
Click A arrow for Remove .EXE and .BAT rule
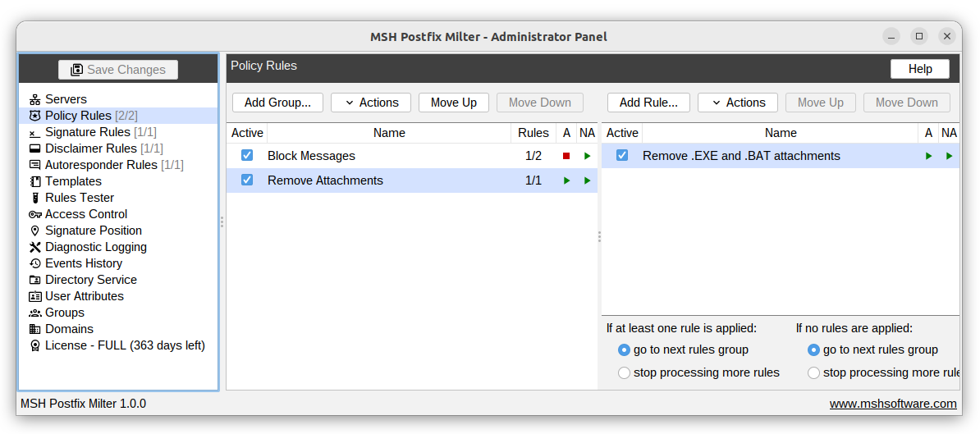click(929, 156)
